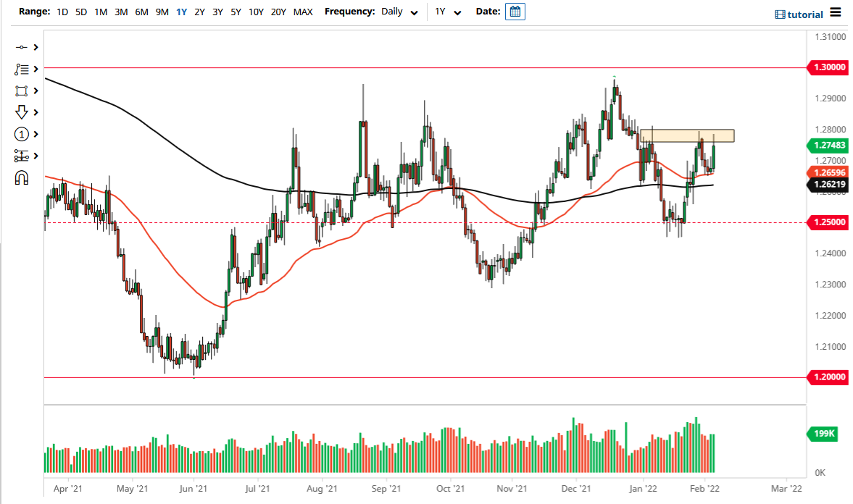Open the chart hamburger menu
The width and height of the screenshot is (853, 504).
[835, 14]
